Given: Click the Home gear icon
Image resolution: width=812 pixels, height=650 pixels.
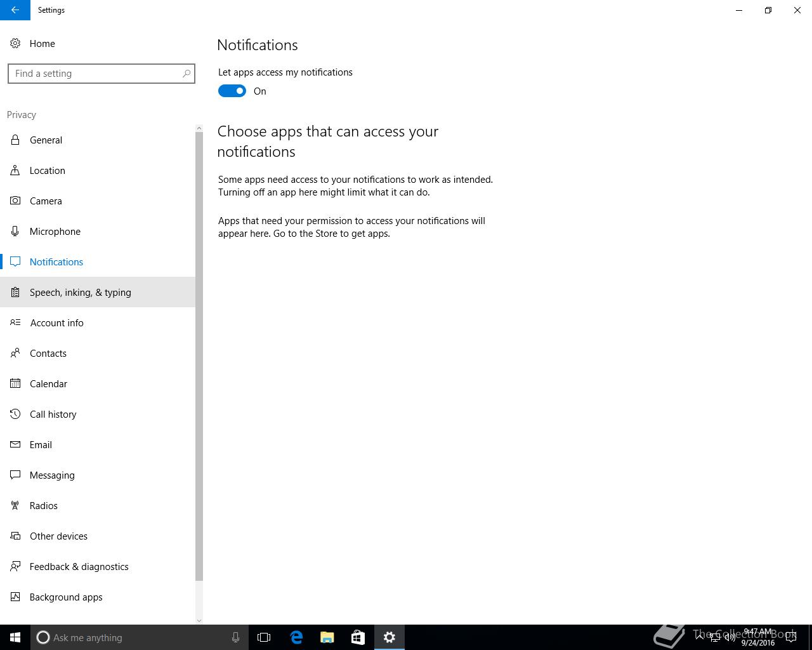Looking at the screenshot, I should (x=15, y=43).
